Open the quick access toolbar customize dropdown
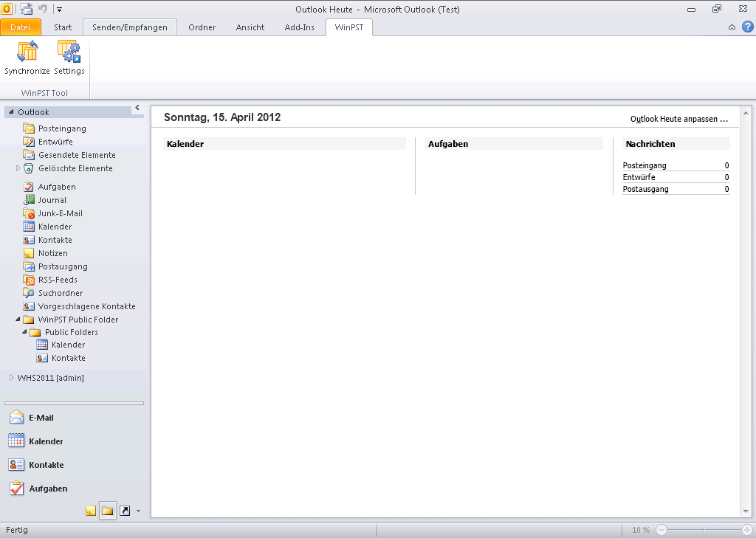This screenshot has width=756, height=538. 59,10
